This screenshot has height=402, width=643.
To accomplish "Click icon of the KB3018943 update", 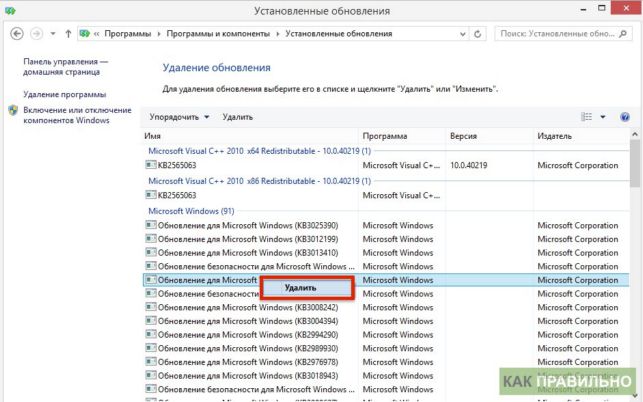I will pos(151,375).
